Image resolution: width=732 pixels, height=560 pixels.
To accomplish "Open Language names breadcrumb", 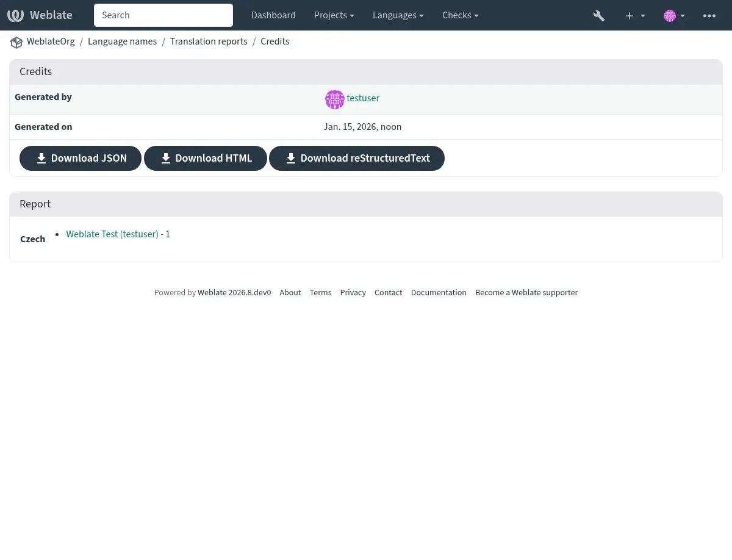I will point(122,41).
